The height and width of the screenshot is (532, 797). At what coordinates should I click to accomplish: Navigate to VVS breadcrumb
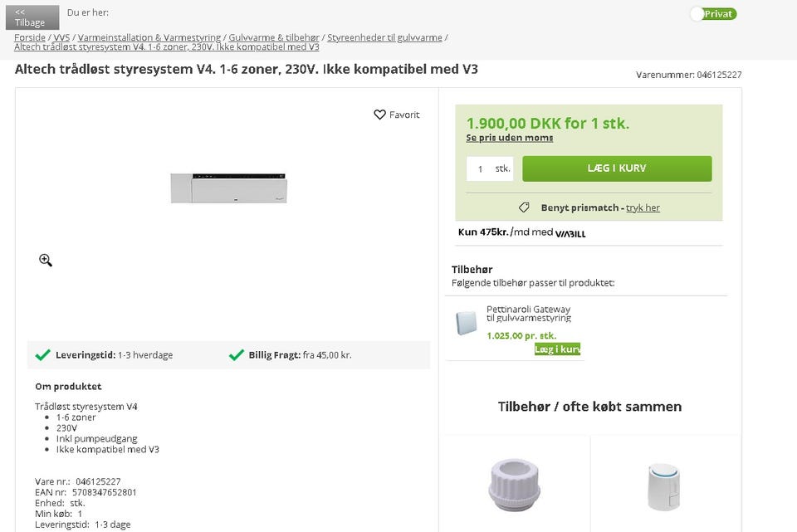click(x=62, y=37)
